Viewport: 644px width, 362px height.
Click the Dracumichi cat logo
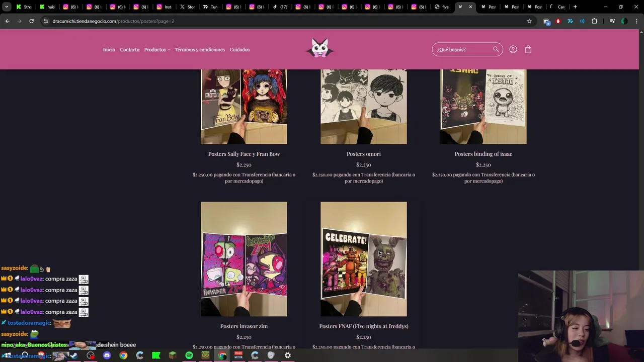[x=320, y=48]
